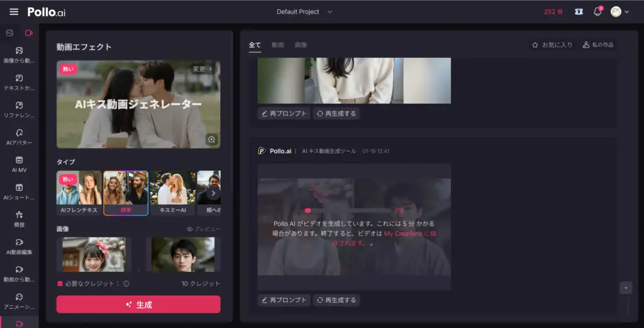Click the notification bell icon
644x328 pixels.
(x=598, y=12)
